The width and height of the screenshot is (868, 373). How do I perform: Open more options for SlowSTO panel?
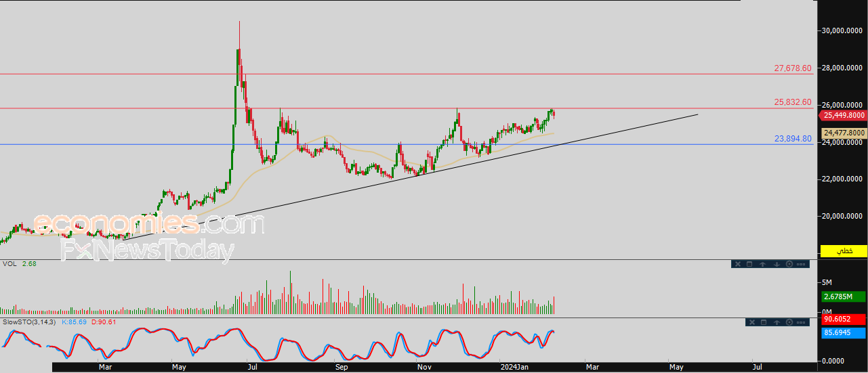[x=801, y=322]
